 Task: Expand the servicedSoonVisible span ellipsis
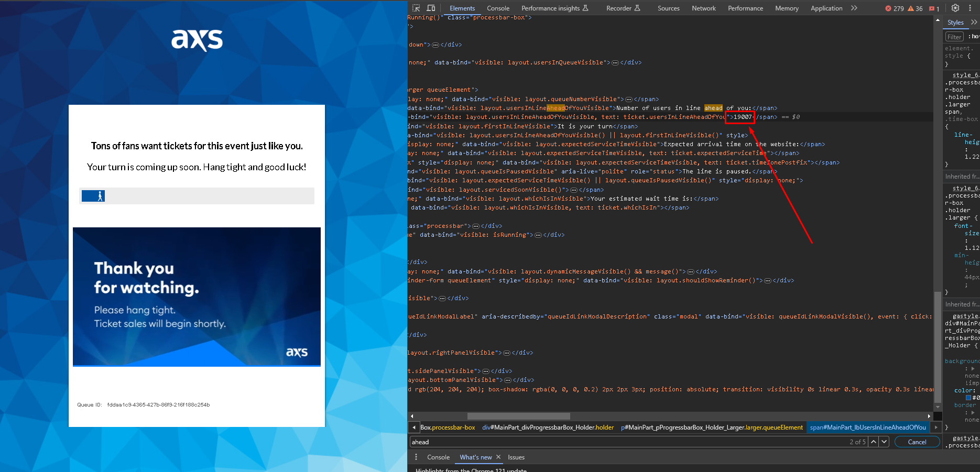[x=574, y=190]
